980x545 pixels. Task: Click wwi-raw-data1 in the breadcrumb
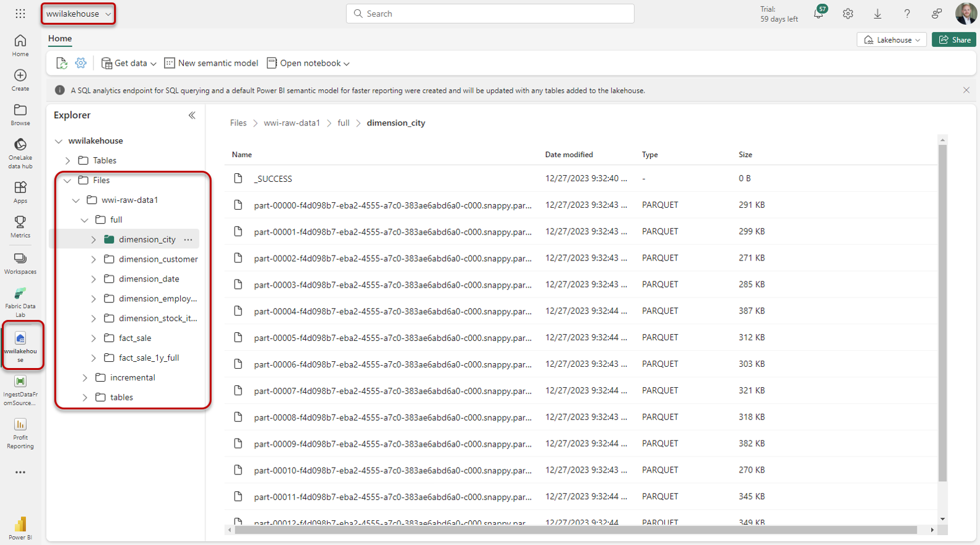click(x=292, y=122)
